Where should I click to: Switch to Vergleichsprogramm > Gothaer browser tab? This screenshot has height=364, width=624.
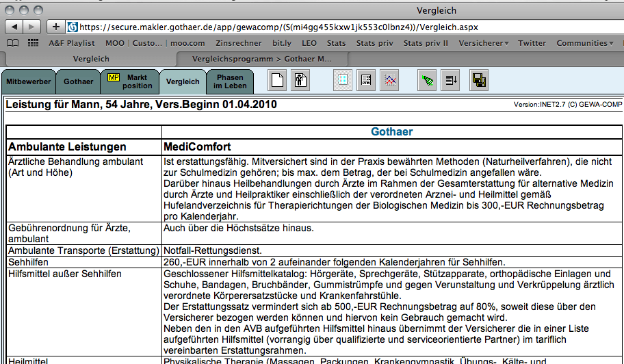point(262,59)
